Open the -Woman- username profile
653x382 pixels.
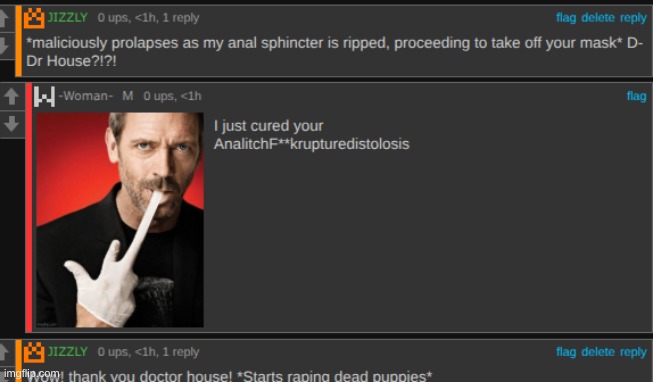[86, 96]
